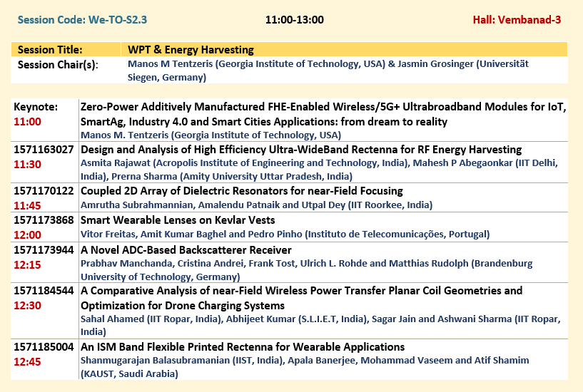Screen dimensions: 583x392
Task: Open the ISM Band Flexible Printed Rectenna title
Action: coord(242,347)
